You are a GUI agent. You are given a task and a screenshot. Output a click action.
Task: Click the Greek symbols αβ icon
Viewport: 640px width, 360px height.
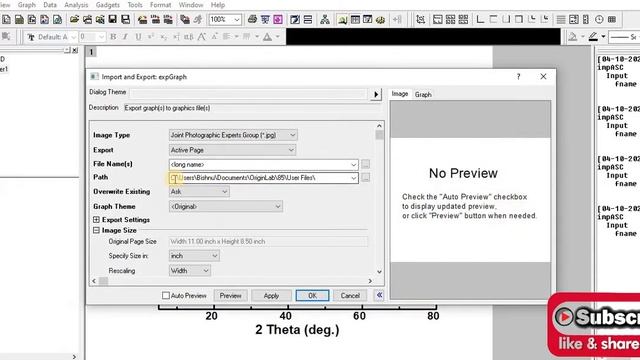tap(189, 37)
